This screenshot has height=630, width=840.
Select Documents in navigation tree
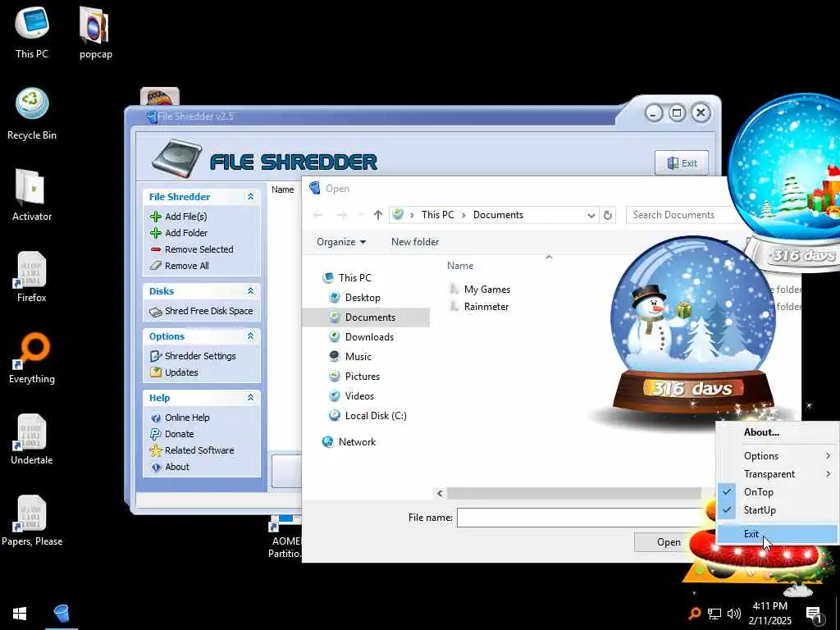[x=366, y=317]
